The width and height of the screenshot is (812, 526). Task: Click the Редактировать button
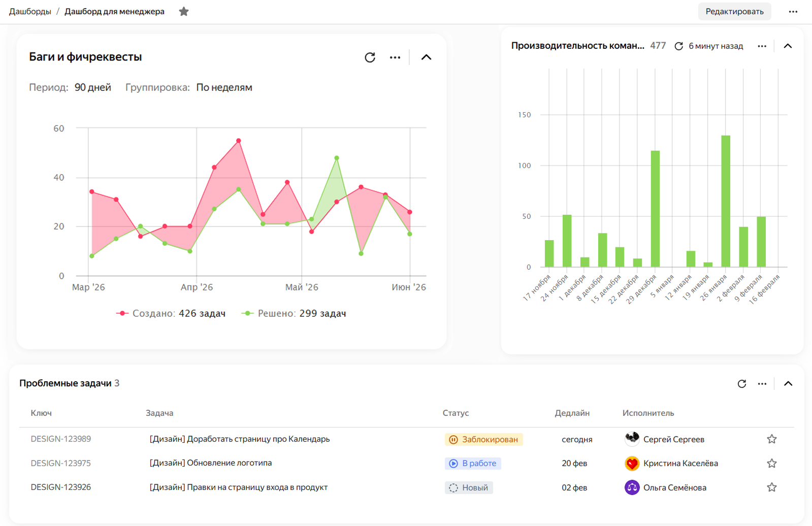(734, 12)
